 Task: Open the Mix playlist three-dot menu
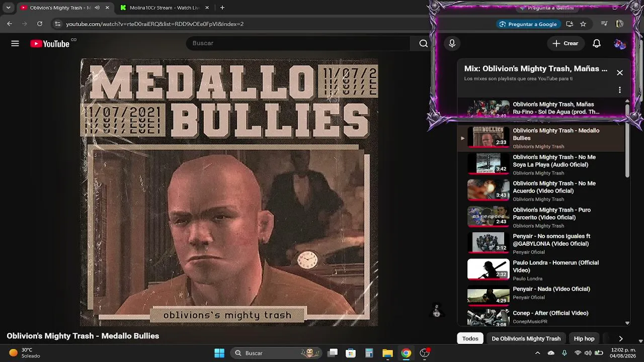(620, 90)
